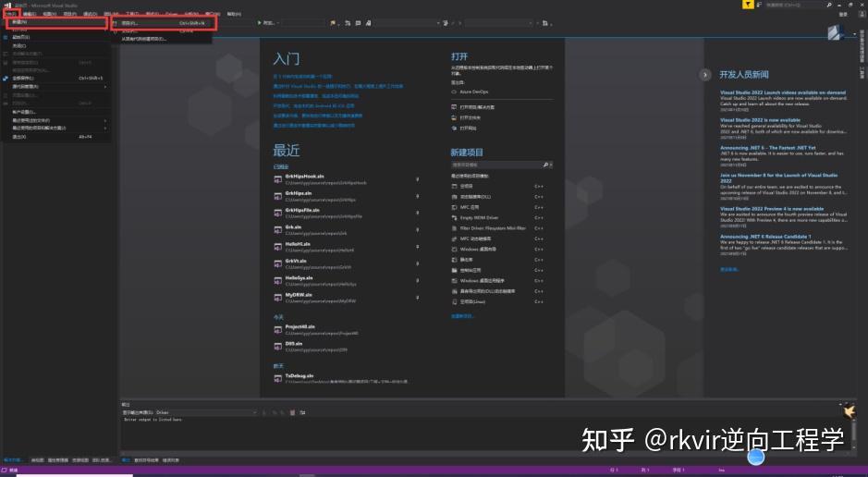
Task: Click the Azure DevOps cloud icon
Action: pos(454,92)
